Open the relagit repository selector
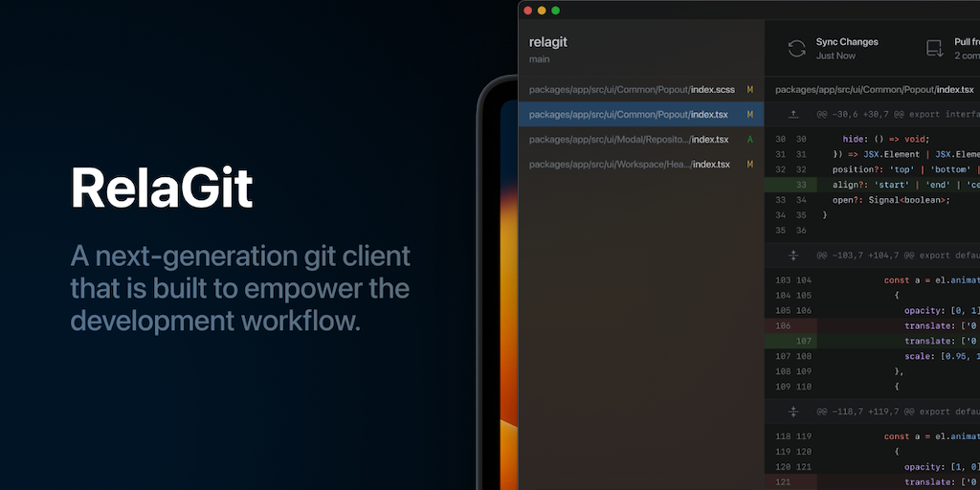Viewport: 980px width, 490px height. point(548,42)
